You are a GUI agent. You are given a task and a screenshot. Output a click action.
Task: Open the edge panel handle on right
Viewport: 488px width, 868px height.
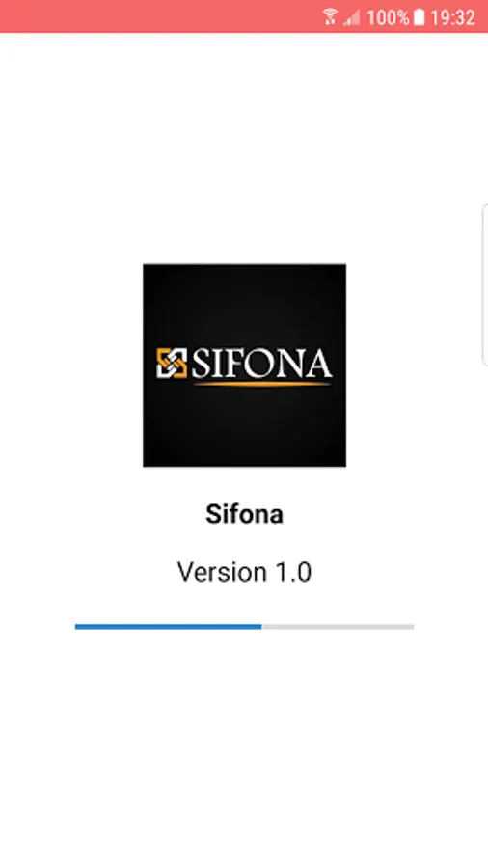pos(485,285)
